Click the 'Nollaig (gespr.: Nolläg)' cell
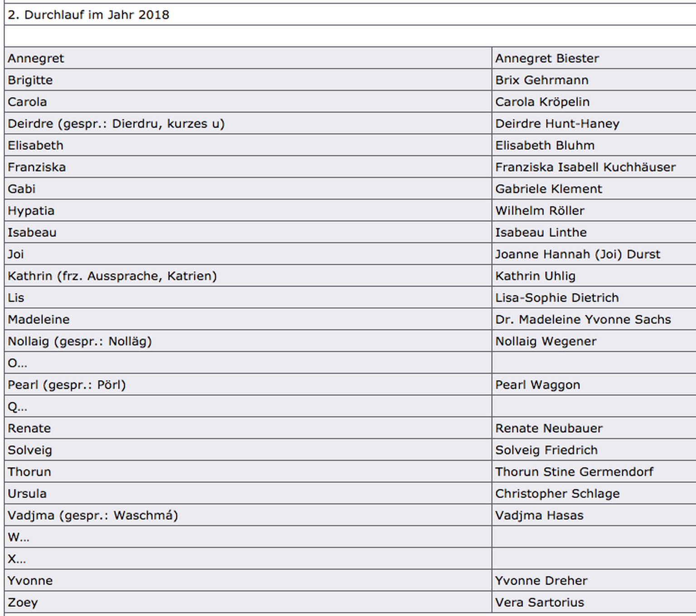The image size is (696, 616). click(80, 341)
